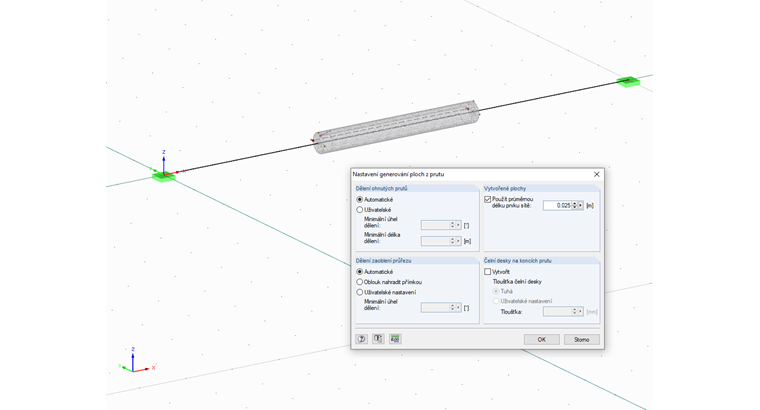Confirm the dialog with the OK button
The height and width of the screenshot is (410, 760).
click(541, 340)
